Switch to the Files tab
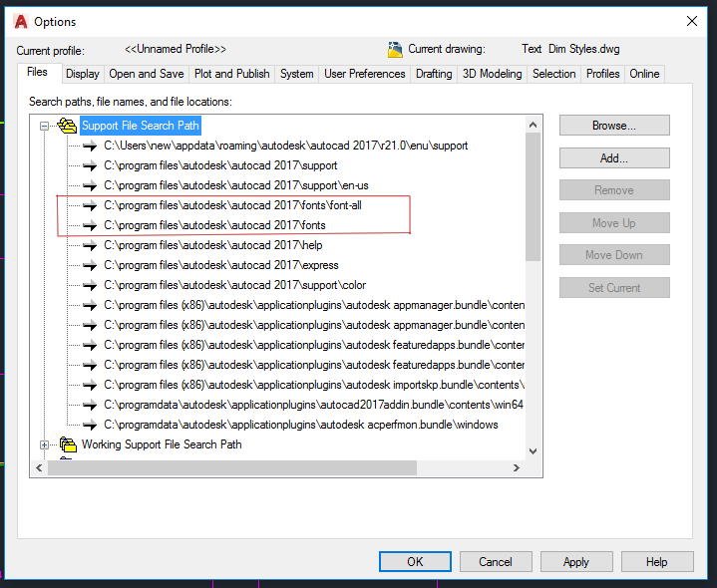 [x=37, y=72]
